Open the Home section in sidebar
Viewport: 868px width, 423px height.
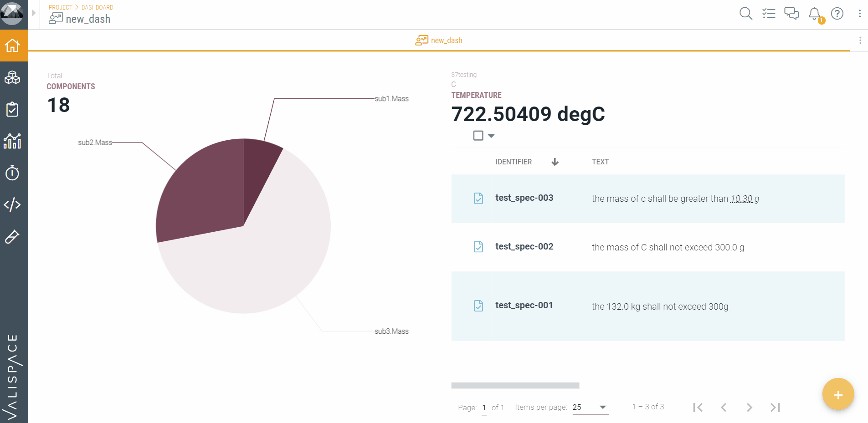click(12, 46)
